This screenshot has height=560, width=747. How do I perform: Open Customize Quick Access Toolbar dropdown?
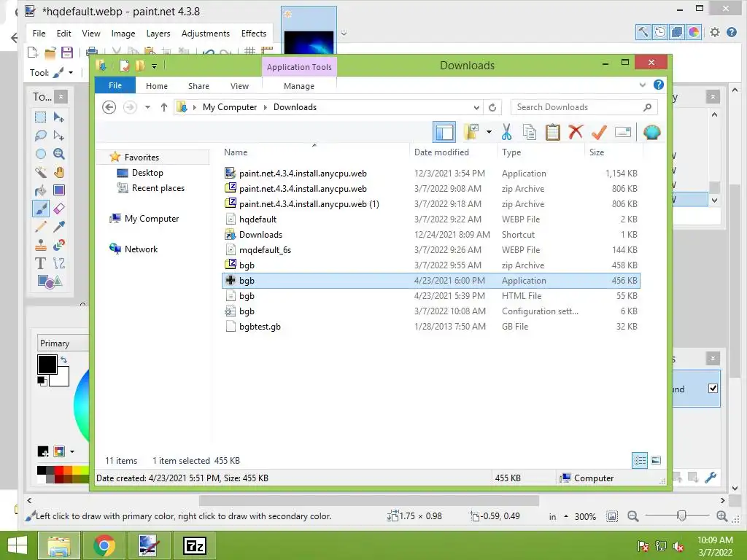[155, 66]
